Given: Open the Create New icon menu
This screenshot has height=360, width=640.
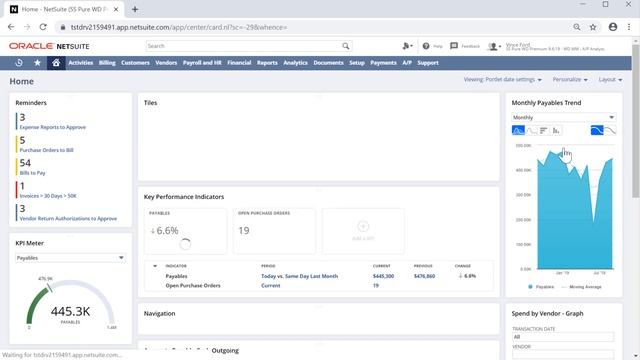Looking at the screenshot, I should coord(407,46).
